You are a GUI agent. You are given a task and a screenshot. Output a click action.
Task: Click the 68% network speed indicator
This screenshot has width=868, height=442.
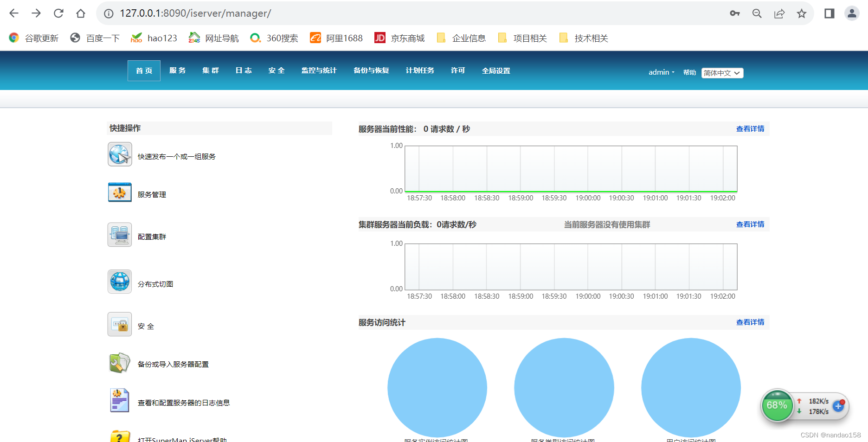coord(777,406)
